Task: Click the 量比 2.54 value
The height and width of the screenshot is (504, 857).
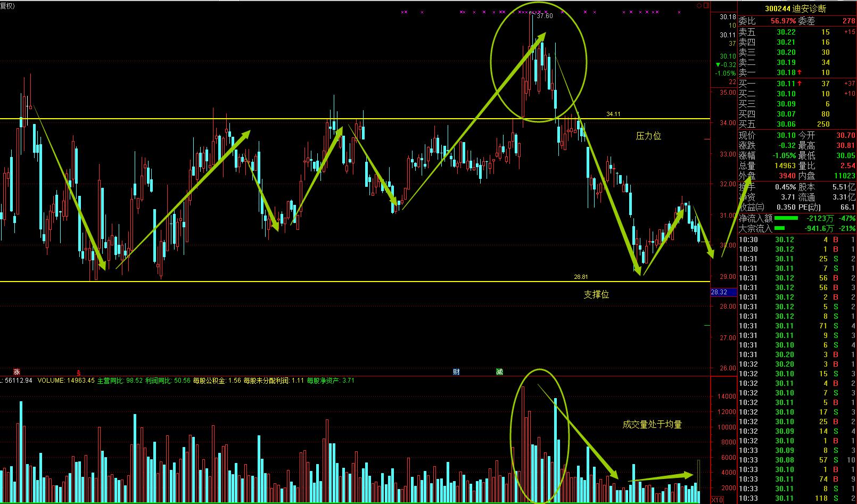Action: (848, 166)
